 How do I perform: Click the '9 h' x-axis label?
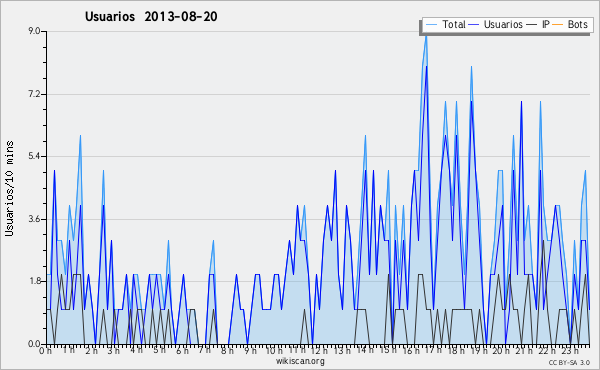250,350
